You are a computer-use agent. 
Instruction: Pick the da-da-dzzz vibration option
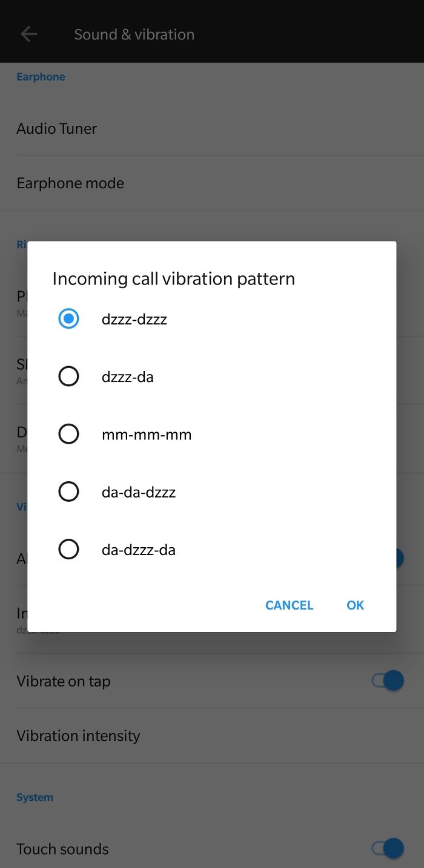click(x=68, y=491)
